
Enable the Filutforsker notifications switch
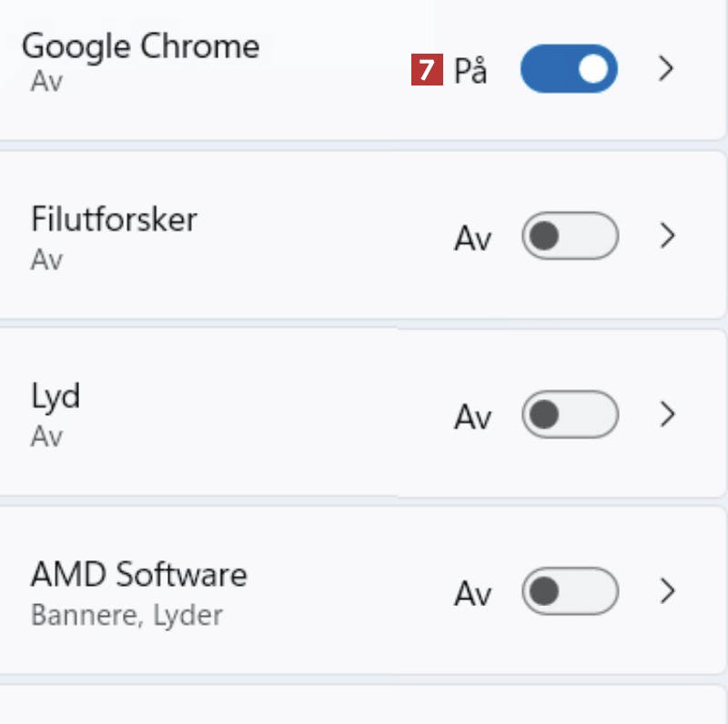(570, 236)
